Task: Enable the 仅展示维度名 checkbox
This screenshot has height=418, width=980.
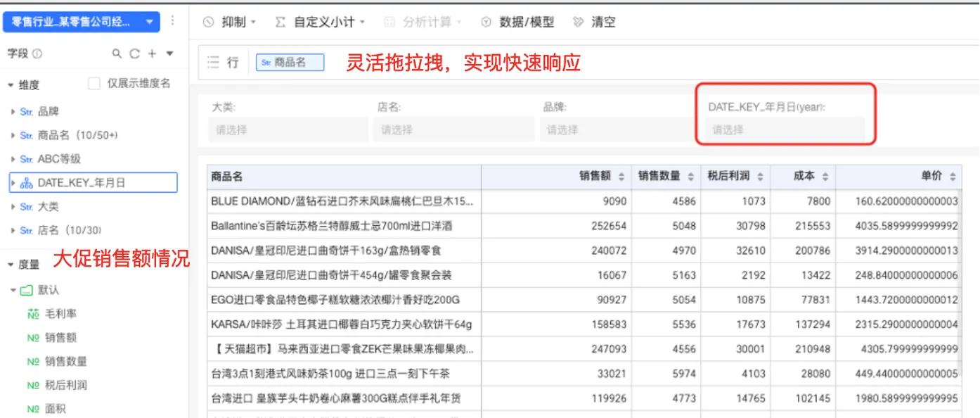Action: (x=94, y=84)
